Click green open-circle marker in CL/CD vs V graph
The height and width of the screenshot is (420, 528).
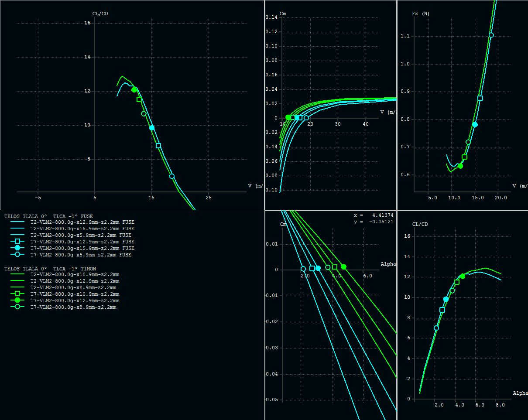click(144, 114)
